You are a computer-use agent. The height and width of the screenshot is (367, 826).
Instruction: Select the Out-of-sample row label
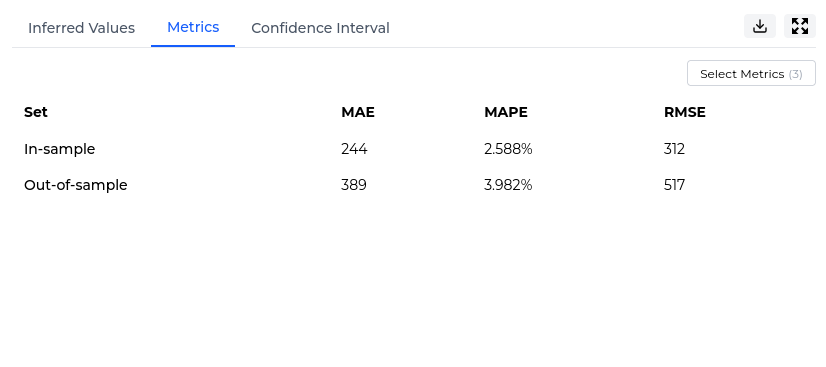pos(75,185)
